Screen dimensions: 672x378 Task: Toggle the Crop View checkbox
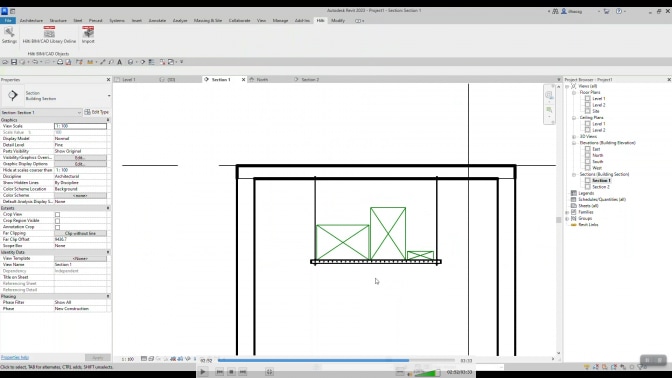57,214
